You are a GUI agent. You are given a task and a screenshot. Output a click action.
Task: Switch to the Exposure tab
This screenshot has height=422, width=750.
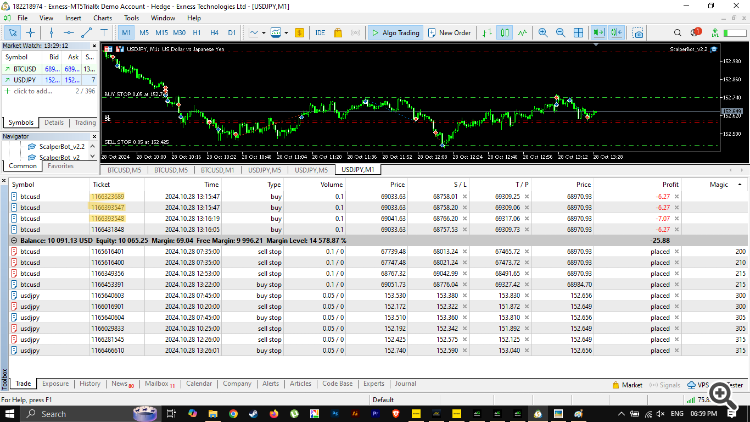coord(55,384)
